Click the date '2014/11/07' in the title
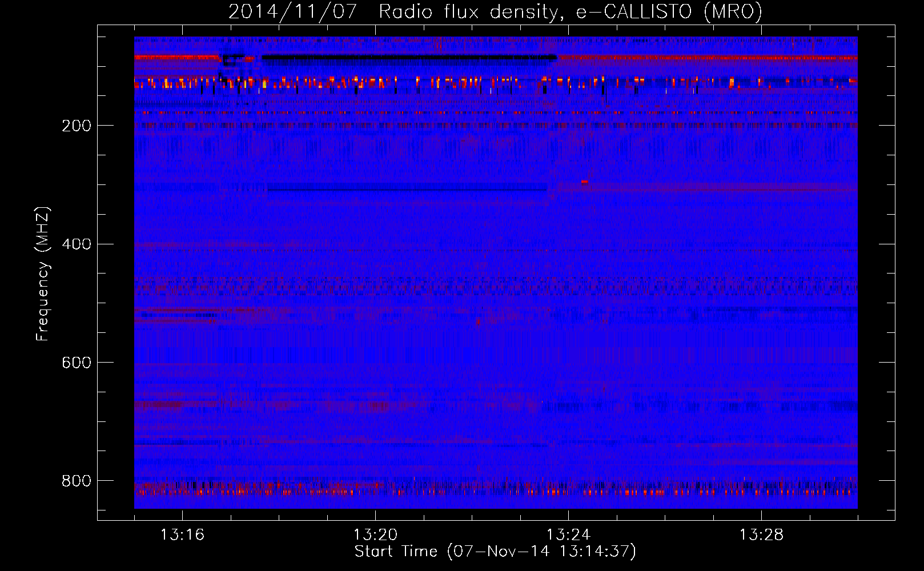The image size is (924, 571). coord(294,11)
